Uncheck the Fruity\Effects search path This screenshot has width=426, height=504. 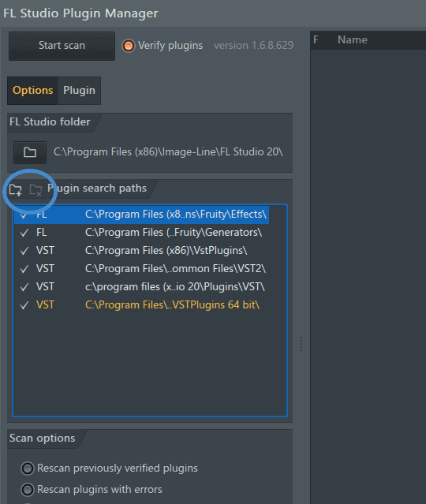pyautogui.click(x=24, y=215)
